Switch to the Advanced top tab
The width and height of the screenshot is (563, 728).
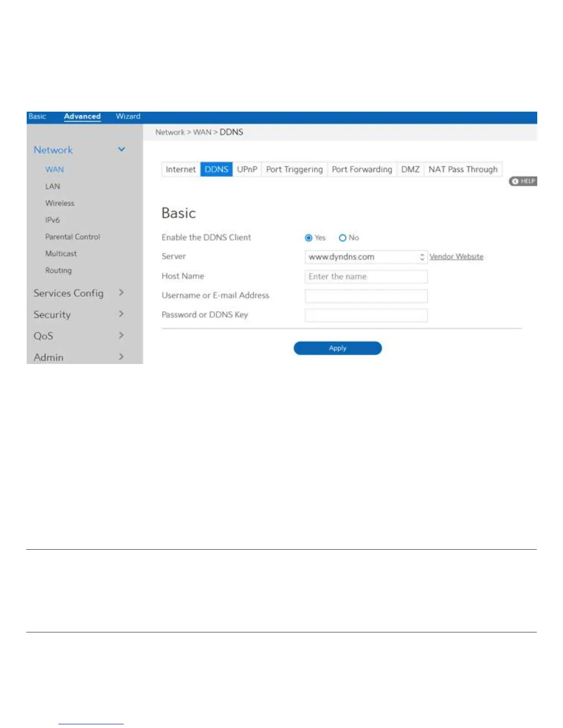tap(82, 116)
